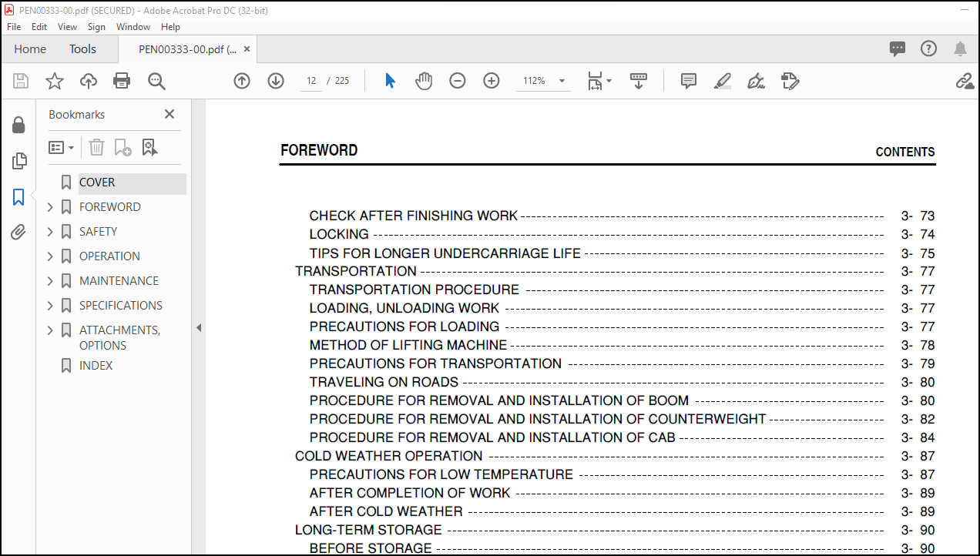
Task: Find current bookmark icon
Action: click(x=149, y=147)
